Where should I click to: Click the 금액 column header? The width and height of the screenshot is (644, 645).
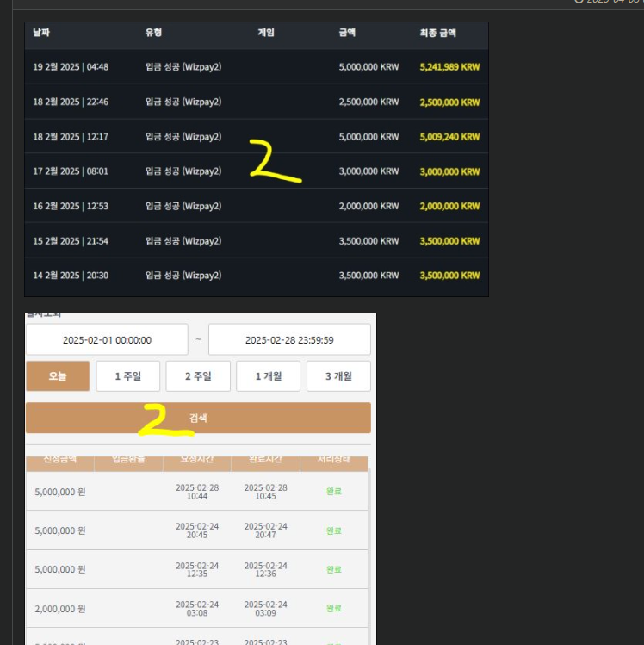(x=347, y=33)
